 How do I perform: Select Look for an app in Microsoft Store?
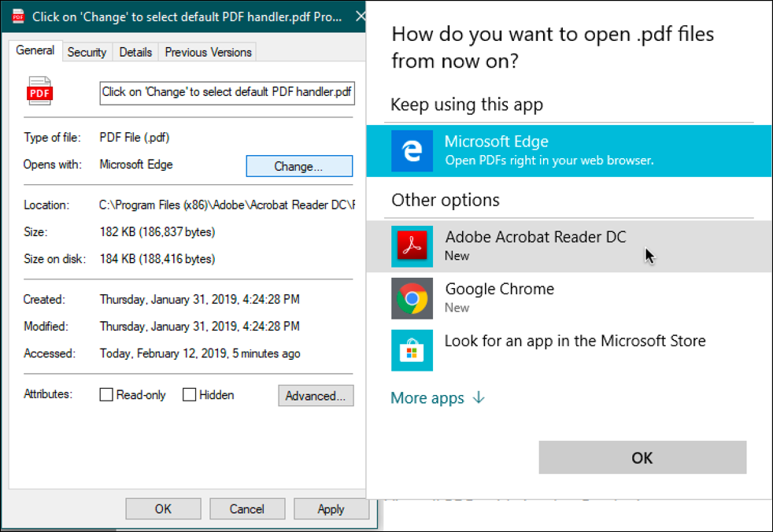click(x=575, y=341)
